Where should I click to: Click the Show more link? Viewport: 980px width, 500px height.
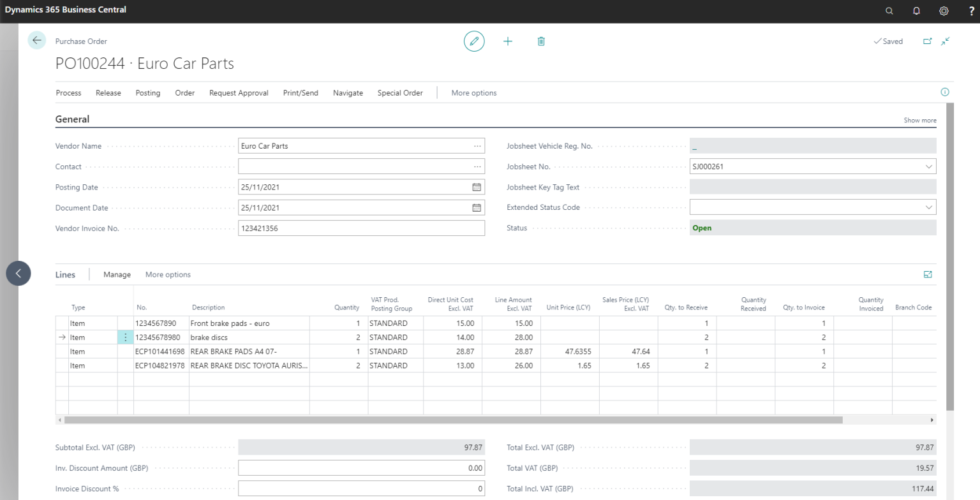[919, 120]
